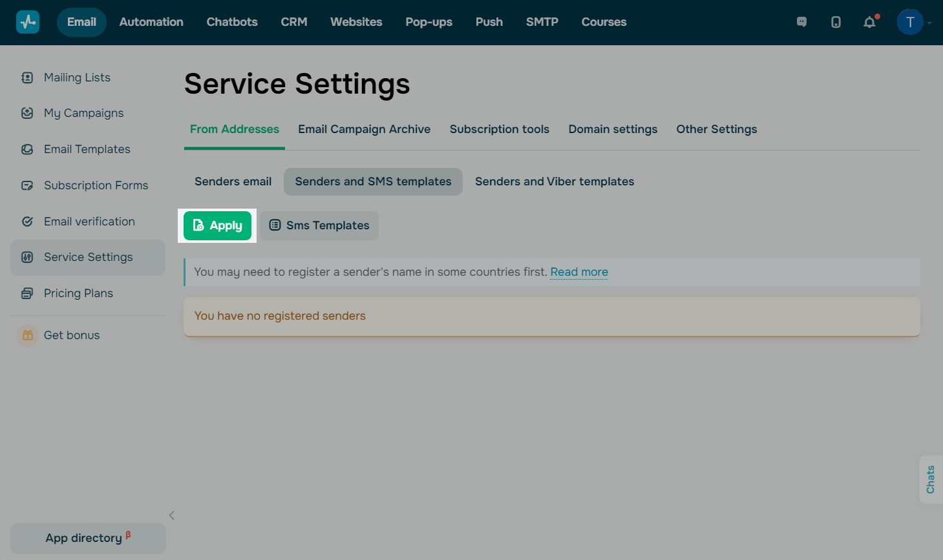Screen dimensions: 943x560
Task: Click the Pricing Plans sidebar icon
Action: coord(27,293)
